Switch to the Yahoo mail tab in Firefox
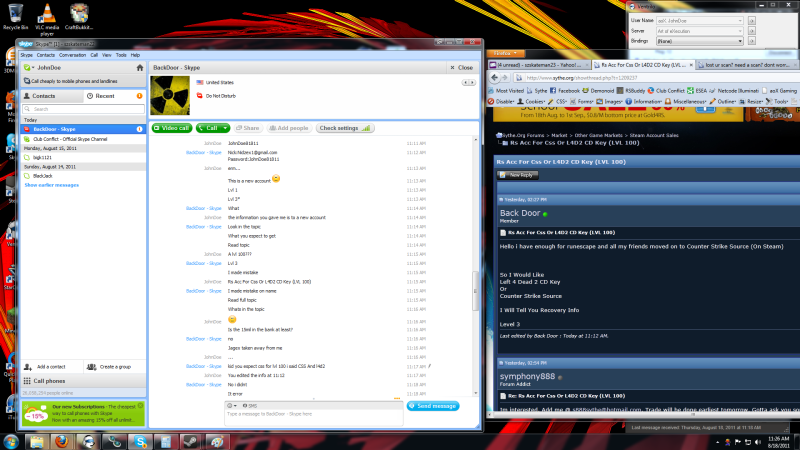This screenshot has width=800, height=450. pyautogui.click(x=539, y=65)
